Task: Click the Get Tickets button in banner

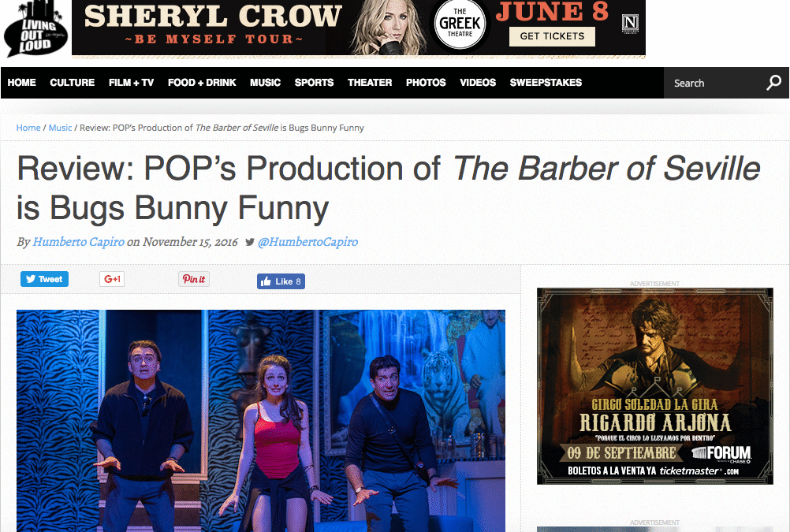Action: pyautogui.click(x=552, y=36)
